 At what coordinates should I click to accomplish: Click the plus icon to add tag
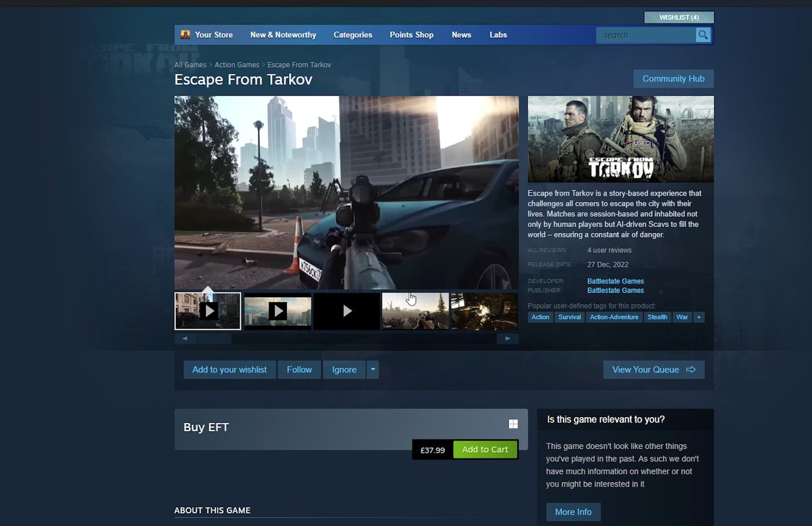pos(699,317)
